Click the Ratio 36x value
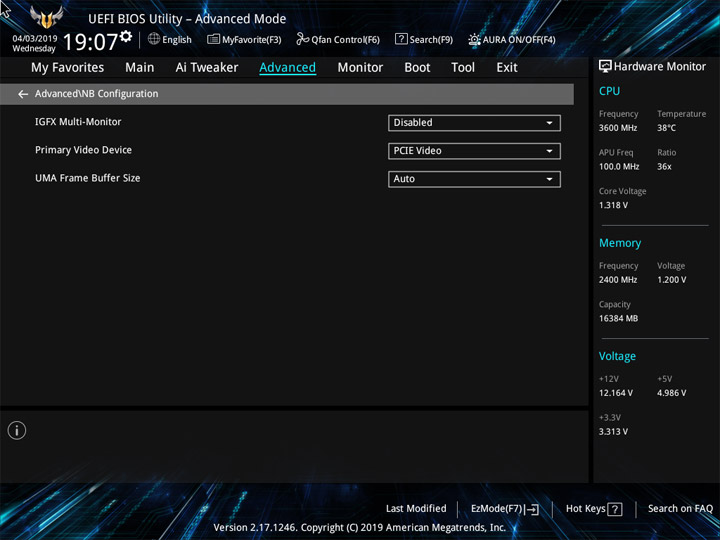The height and width of the screenshot is (540, 720). 664,167
